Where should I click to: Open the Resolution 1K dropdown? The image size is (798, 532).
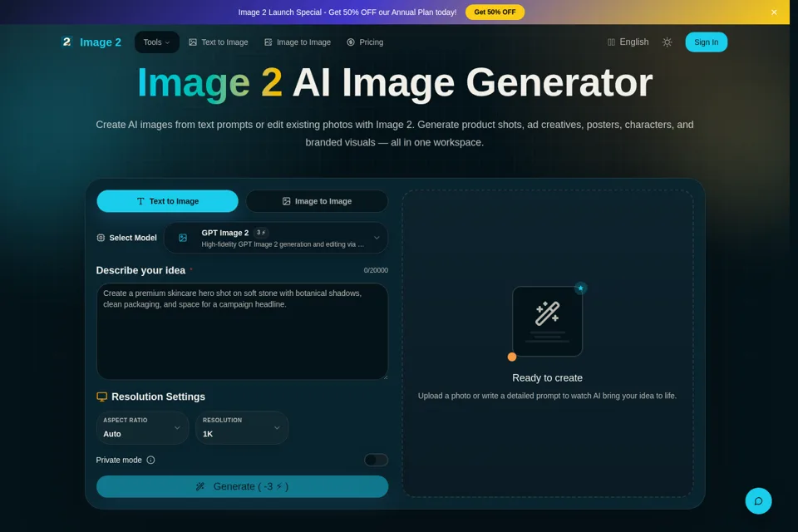[242, 427]
